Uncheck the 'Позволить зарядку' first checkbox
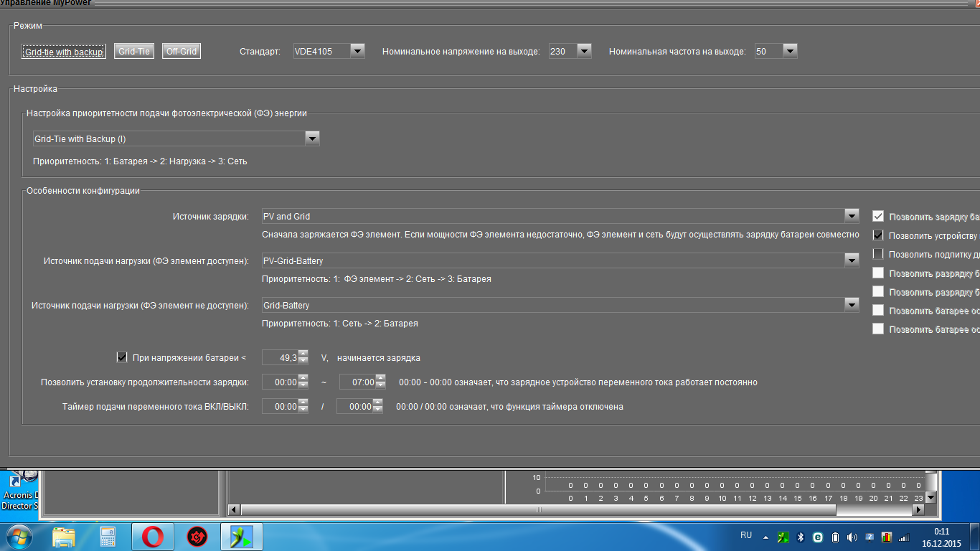Screen dimensions: 980x551 (878, 216)
